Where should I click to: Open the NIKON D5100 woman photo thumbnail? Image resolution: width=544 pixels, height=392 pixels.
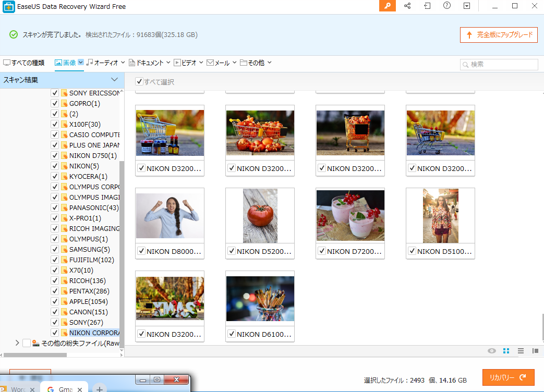(x=441, y=216)
